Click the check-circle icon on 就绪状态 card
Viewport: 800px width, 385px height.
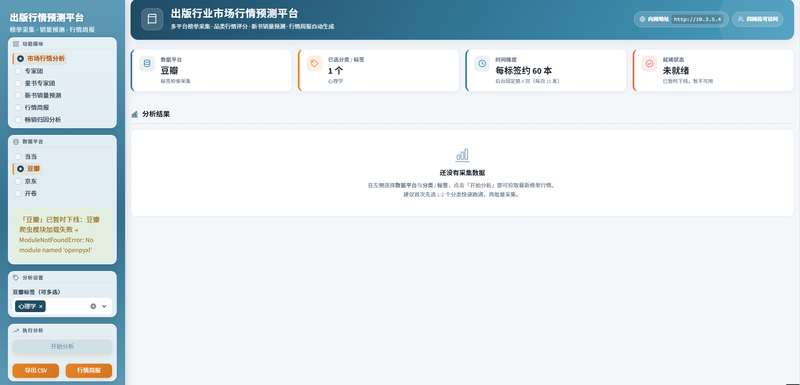pyautogui.click(x=649, y=64)
